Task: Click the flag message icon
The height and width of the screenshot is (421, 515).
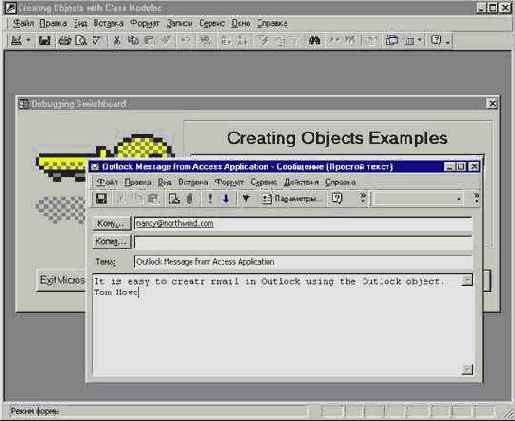Action: tap(246, 199)
